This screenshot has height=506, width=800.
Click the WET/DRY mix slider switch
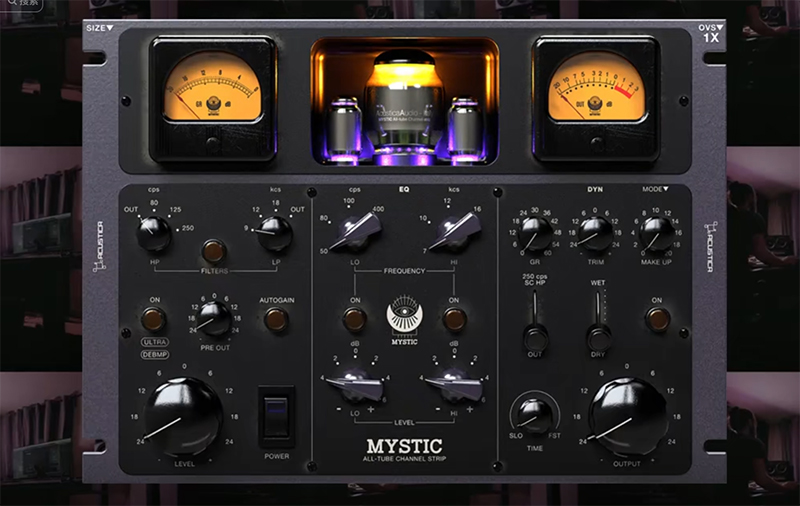[x=598, y=335]
